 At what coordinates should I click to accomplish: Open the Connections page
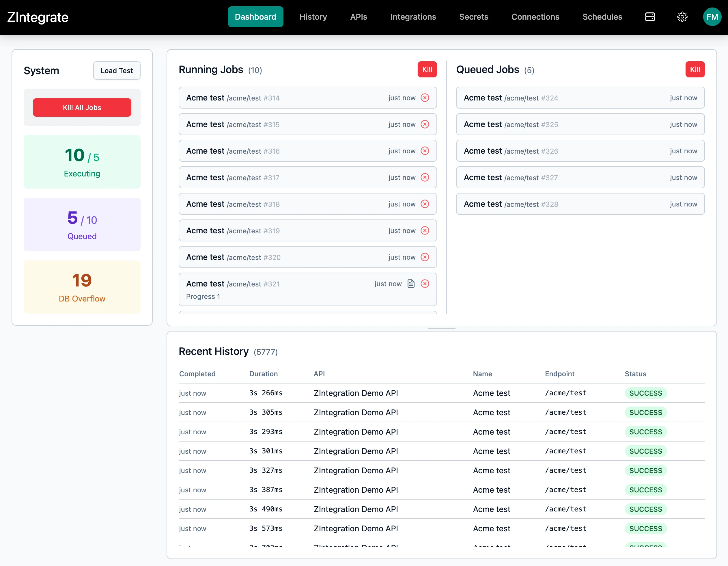coord(535,17)
